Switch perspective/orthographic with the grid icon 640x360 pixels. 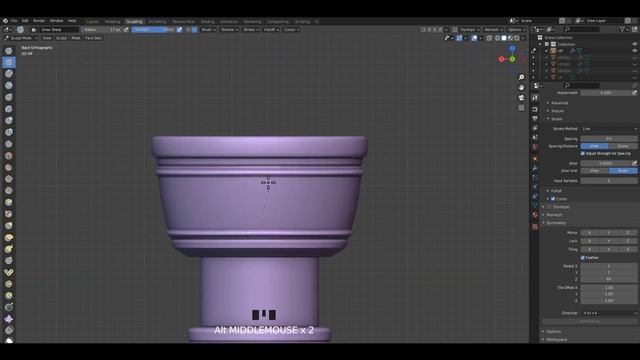click(x=521, y=108)
